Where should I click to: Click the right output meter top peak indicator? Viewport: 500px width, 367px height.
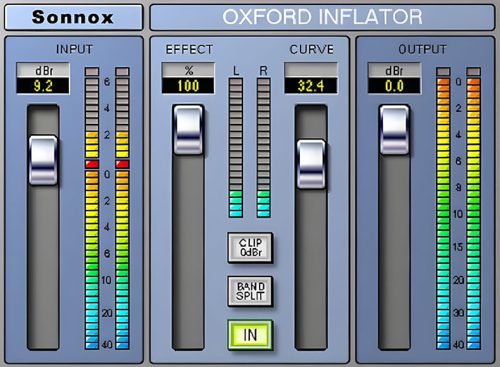click(x=474, y=71)
